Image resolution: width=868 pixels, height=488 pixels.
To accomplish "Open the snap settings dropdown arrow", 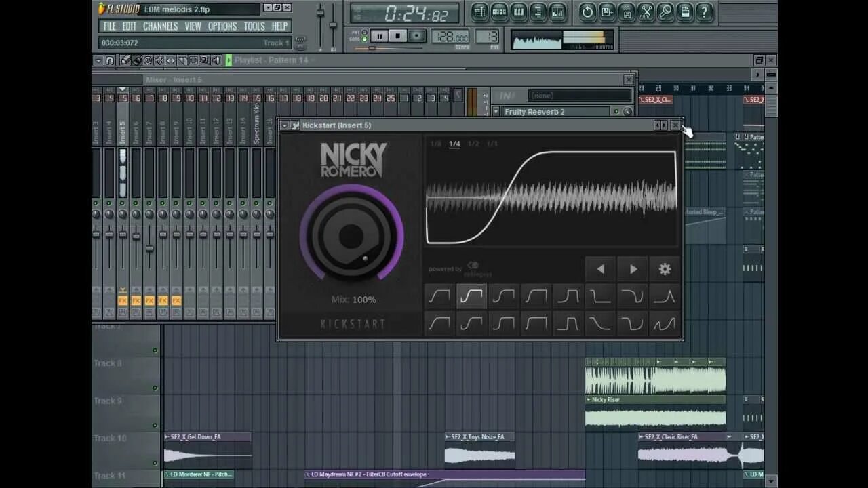I will click(98, 60).
